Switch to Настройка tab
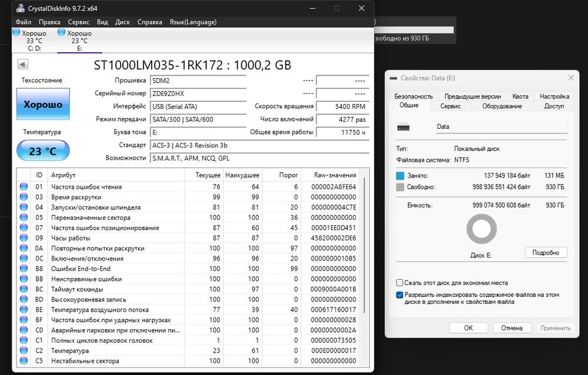 tap(554, 96)
